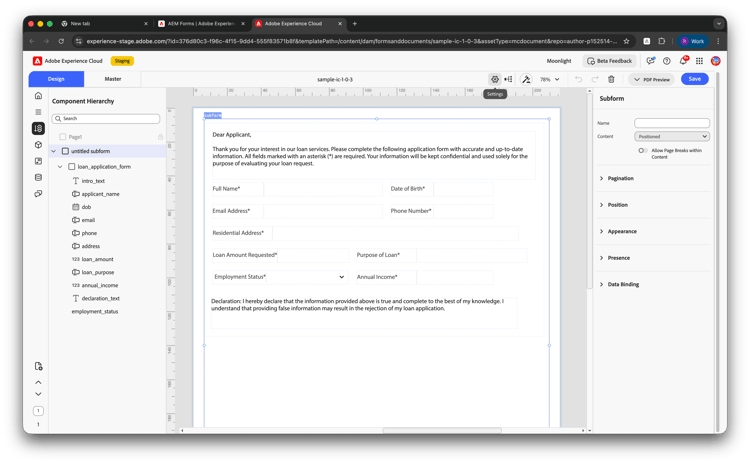Open the cube components icon in left rail
Screen dimensions: 750x464
click(38, 144)
